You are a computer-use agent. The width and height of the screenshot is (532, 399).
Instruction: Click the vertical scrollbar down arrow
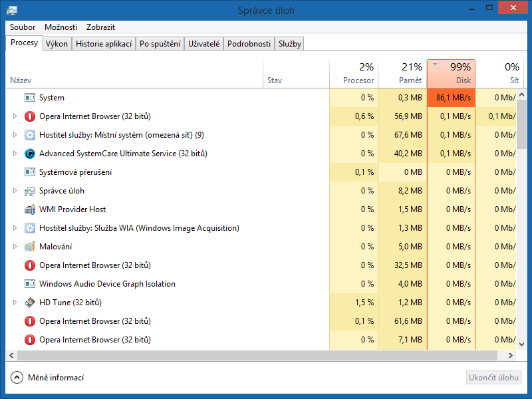pos(522,344)
